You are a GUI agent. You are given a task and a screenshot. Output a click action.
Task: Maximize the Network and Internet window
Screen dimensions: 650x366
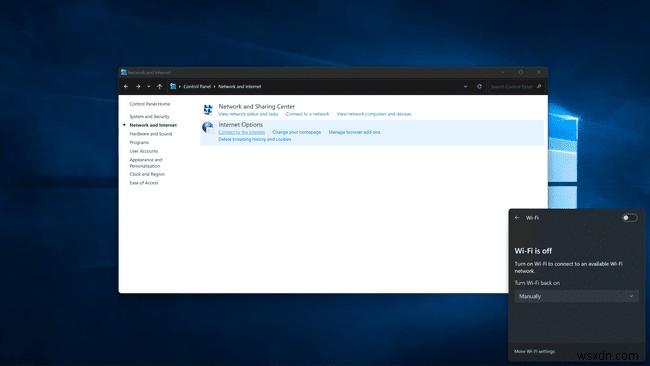[x=521, y=72]
